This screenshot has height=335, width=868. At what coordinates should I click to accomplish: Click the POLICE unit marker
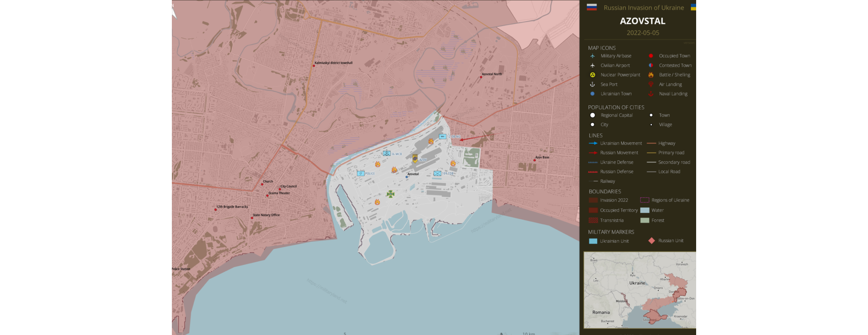pos(361,173)
